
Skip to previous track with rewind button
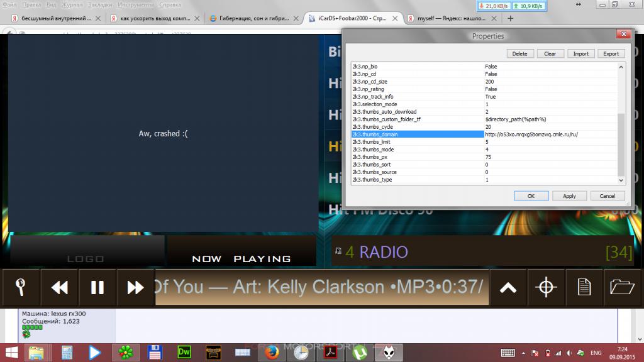pyautogui.click(x=59, y=287)
